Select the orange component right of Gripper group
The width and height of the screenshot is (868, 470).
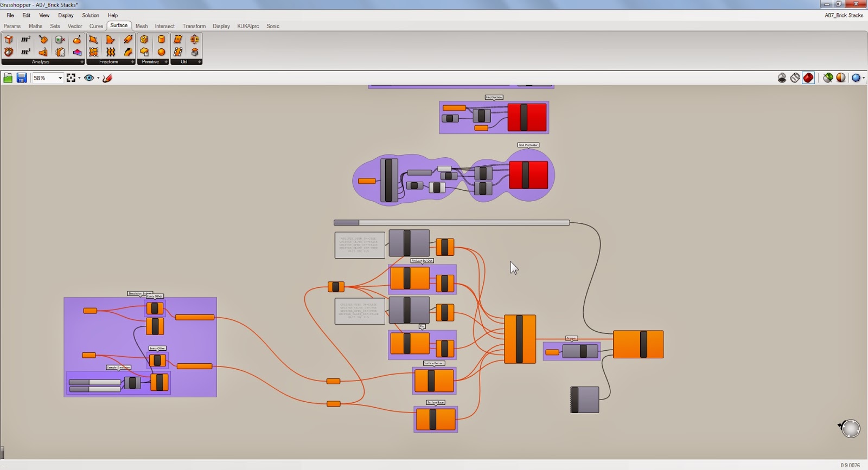[639, 344]
